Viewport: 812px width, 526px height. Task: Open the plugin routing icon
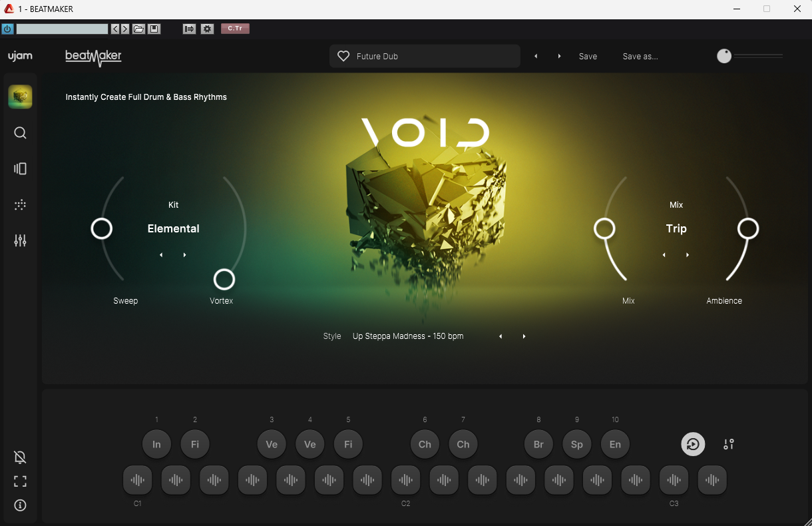tap(189, 29)
